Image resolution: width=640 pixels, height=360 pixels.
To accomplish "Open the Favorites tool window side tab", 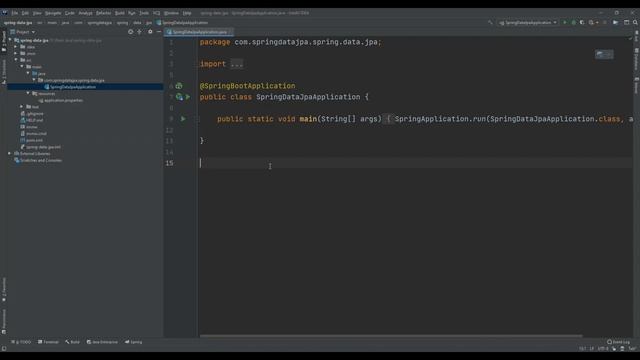I will [4, 289].
